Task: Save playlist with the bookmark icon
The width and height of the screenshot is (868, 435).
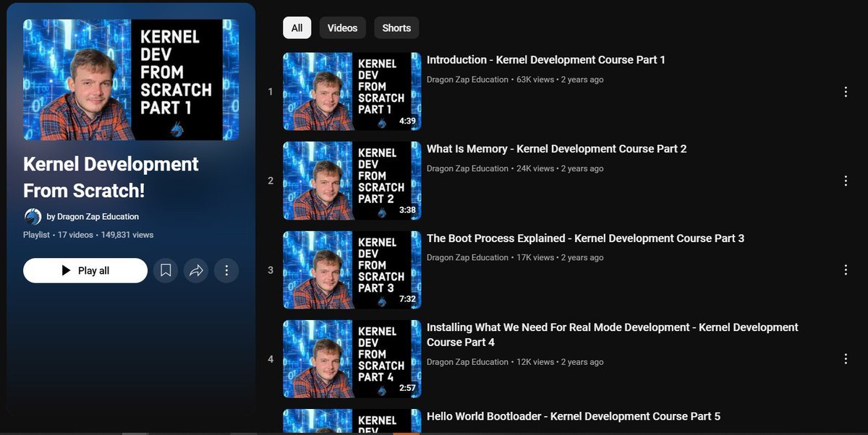Action: click(x=166, y=270)
